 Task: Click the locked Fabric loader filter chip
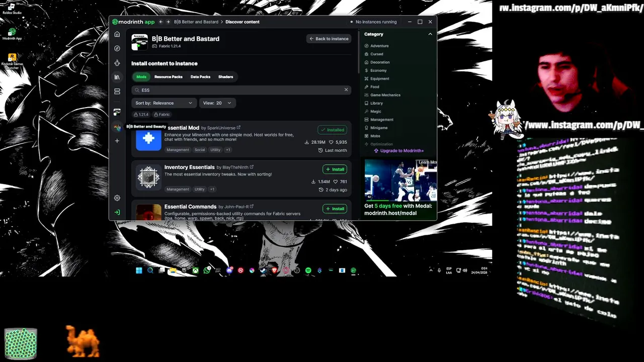162,115
